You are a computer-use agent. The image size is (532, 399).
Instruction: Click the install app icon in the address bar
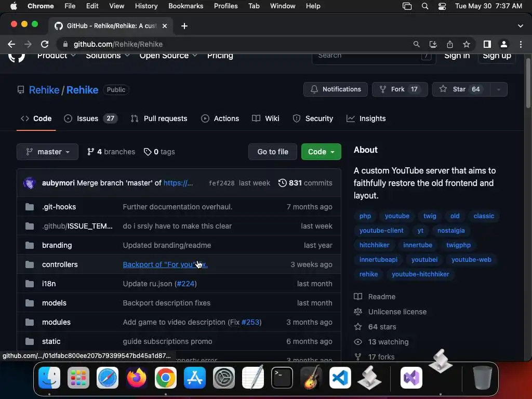pyautogui.click(x=433, y=44)
